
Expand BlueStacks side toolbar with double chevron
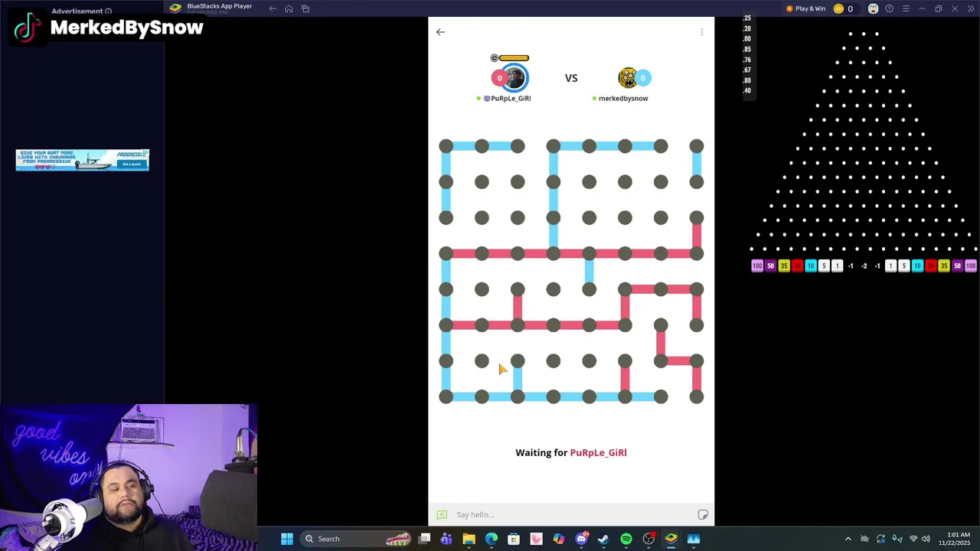(969, 8)
